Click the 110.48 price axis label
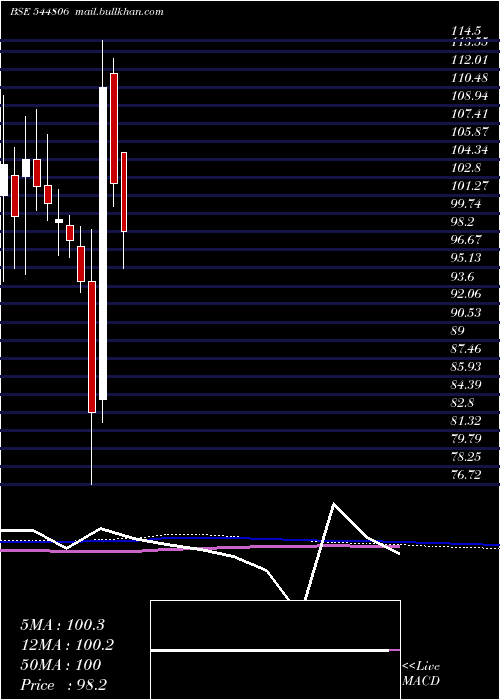This screenshot has height=700, width=500. click(469, 78)
